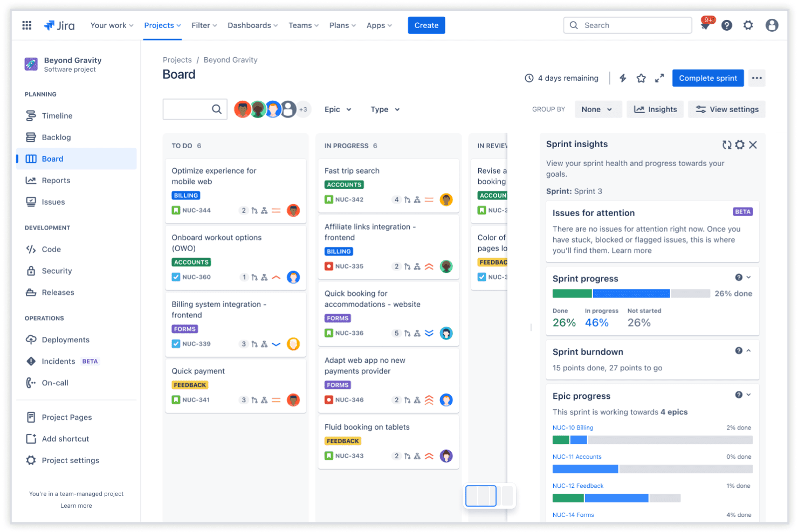Viewport: 798px width, 532px height.
Task: Open the Projects menu
Action: (x=162, y=25)
